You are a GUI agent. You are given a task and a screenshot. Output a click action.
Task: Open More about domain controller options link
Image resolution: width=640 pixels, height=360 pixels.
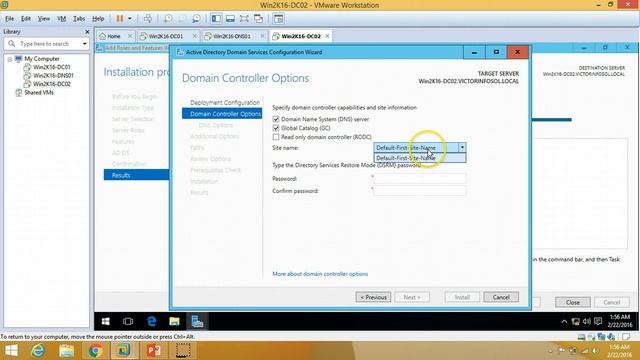point(320,274)
